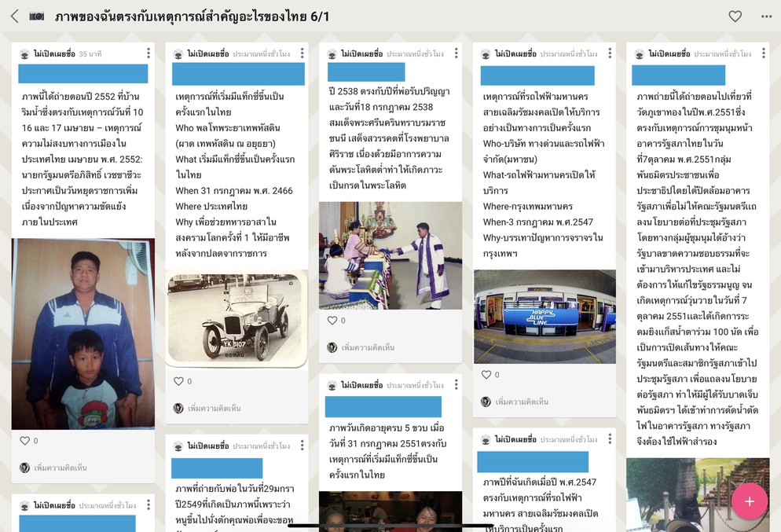Click the author name on the ปี 2552 post
The width and height of the screenshot is (781, 532).
[54, 53]
